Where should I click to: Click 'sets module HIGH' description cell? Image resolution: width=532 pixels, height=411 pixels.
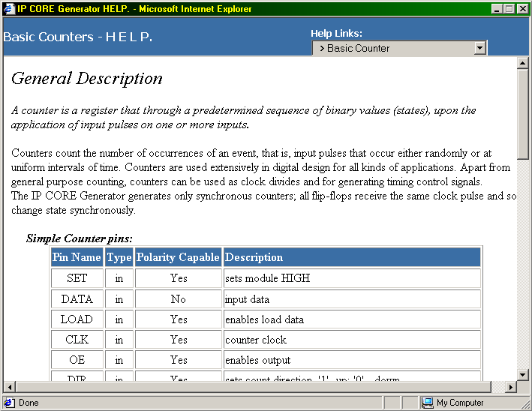coord(352,278)
